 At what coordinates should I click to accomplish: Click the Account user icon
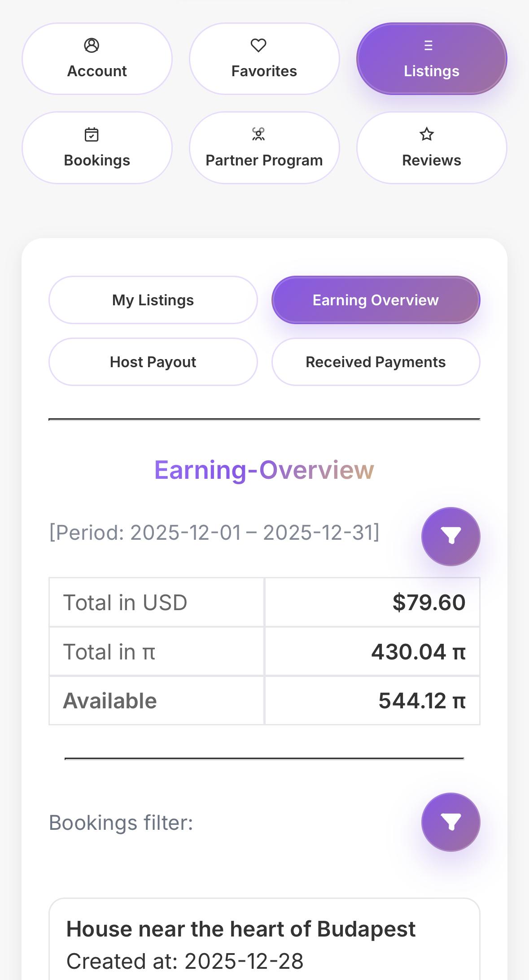92,45
